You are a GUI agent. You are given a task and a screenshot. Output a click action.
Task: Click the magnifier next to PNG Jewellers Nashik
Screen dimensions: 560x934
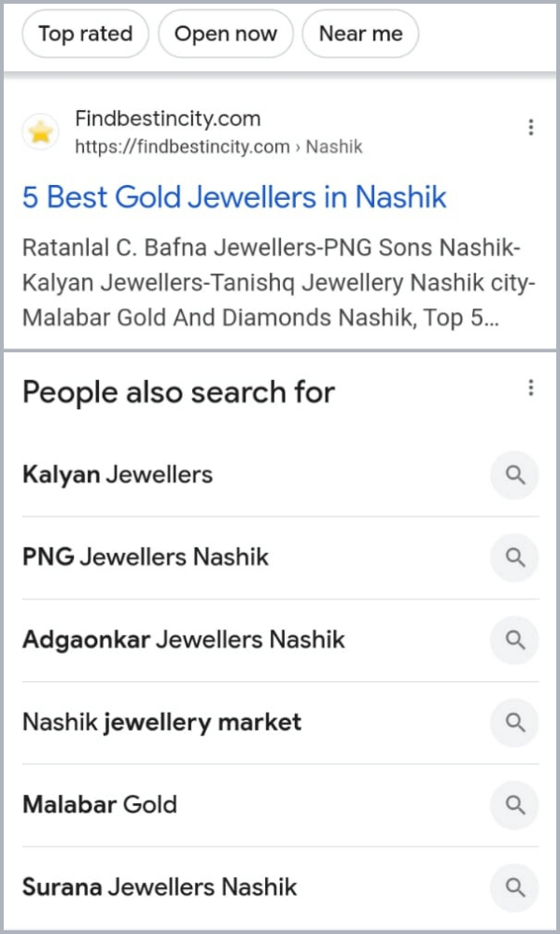514,558
